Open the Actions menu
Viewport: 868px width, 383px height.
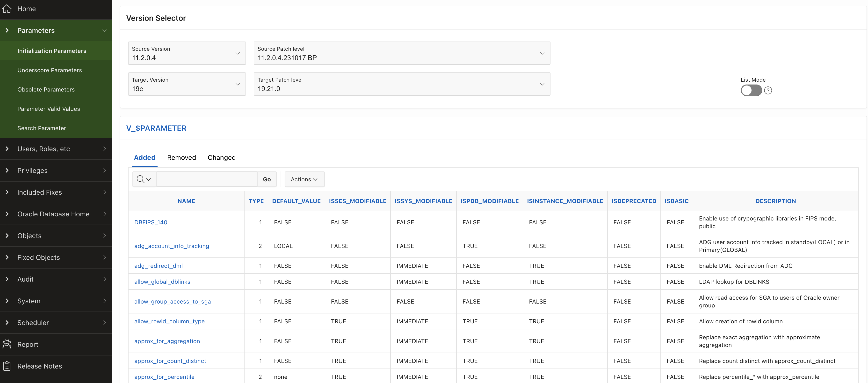304,179
